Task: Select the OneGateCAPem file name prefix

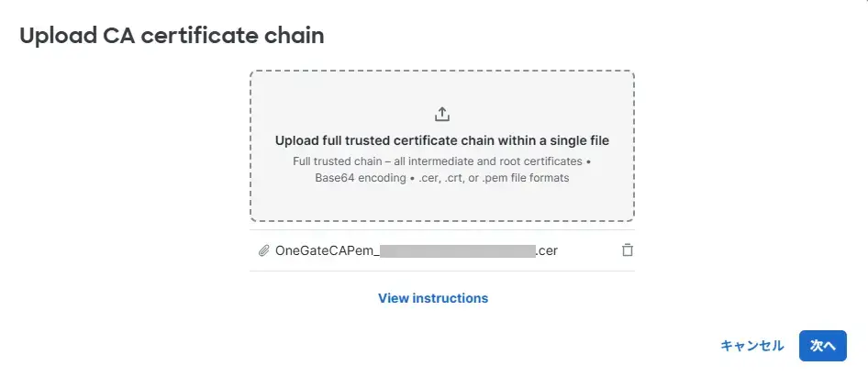Action: (326, 250)
